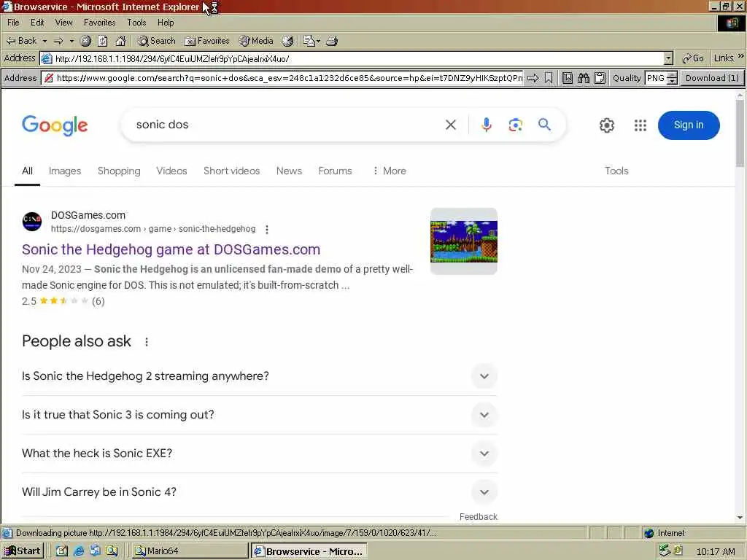Click the Download (1) button
The width and height of the screenshot is (747, 560).
712,78
